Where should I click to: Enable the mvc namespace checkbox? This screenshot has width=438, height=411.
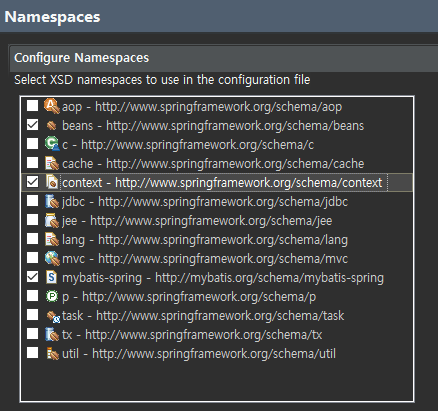pos(32,258)
